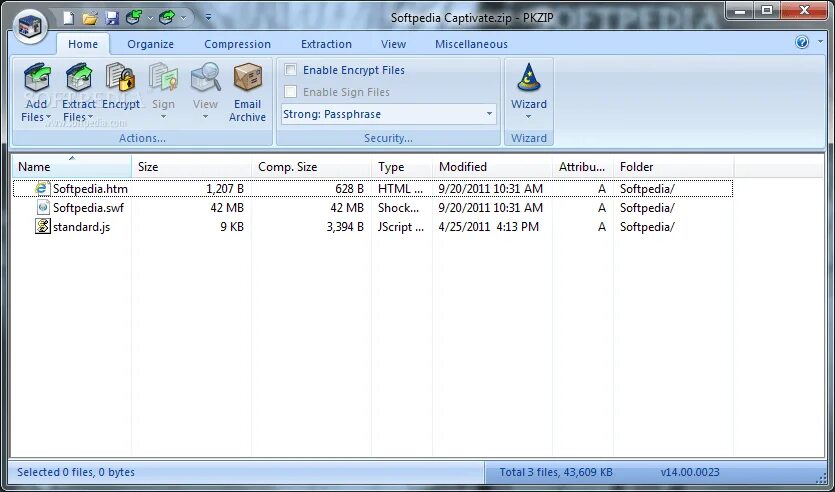Image resolution: width=835 pixels, height=492 pixels.
Task: Expand the Wizard dropdown arrow
Action: 529,117
